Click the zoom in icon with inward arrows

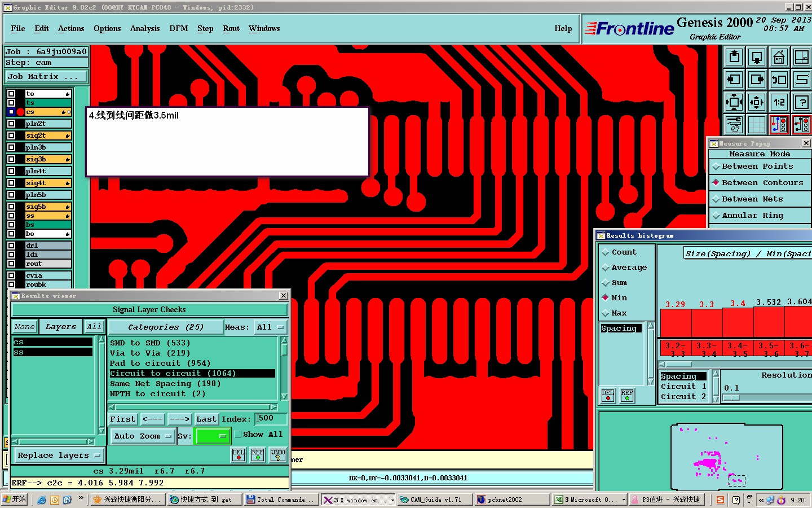click(734, 102)
